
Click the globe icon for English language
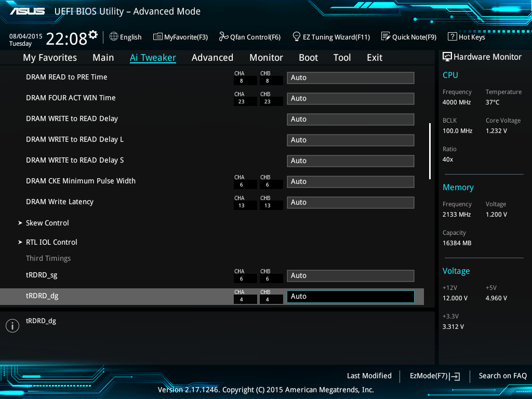[114, 36]
